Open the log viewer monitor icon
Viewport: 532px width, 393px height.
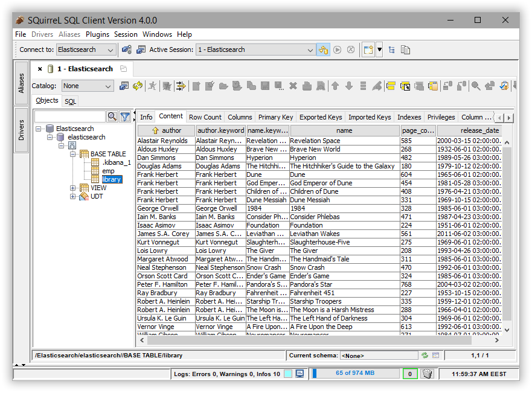(x=300, y=374)
